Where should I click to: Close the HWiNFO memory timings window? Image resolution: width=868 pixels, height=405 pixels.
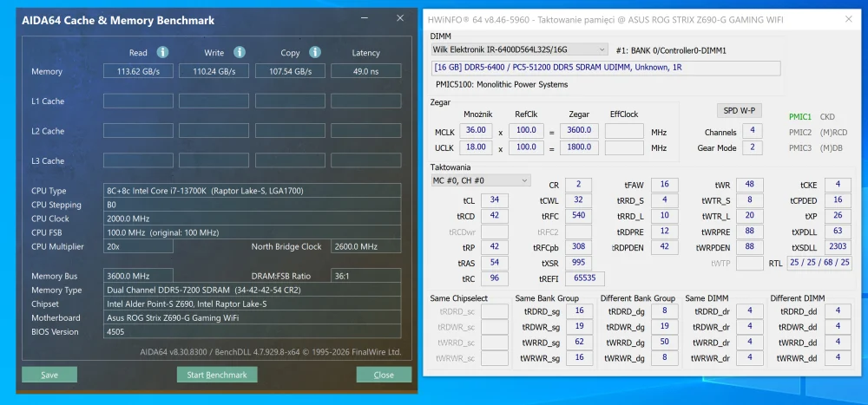pyautogui.click(x=849, y=19)
